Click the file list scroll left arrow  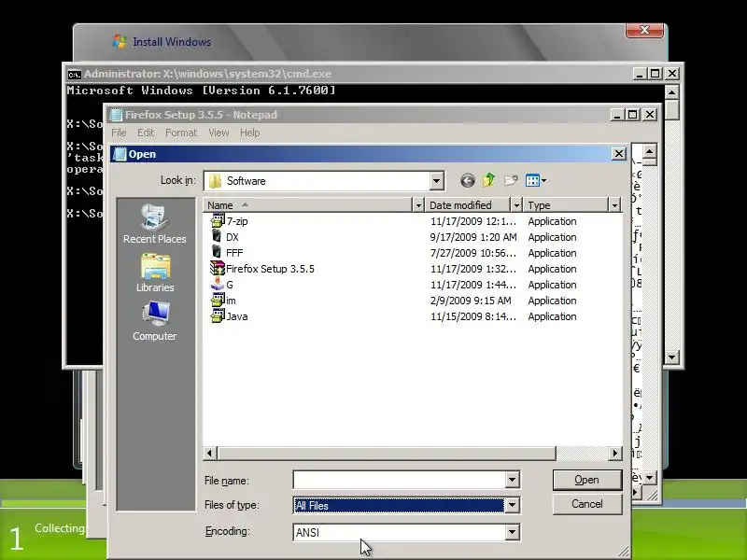tap(210, 454)
